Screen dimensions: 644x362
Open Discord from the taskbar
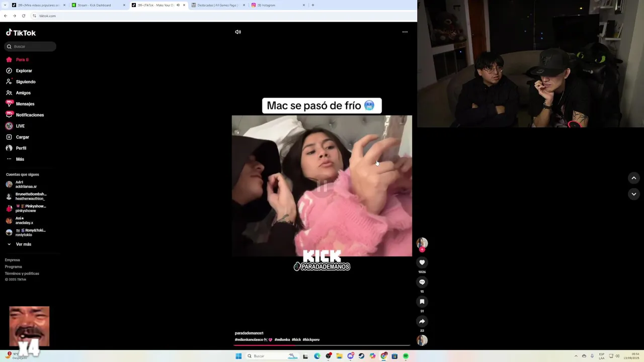[x=351, y=356]
